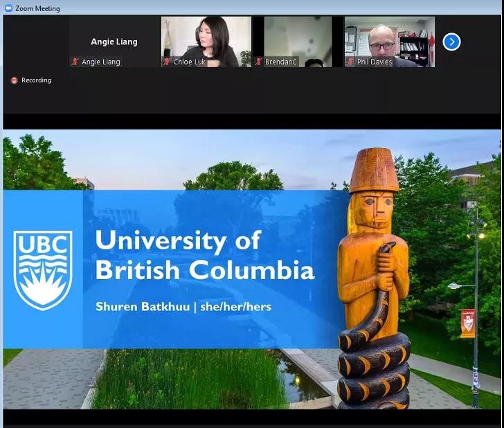Click the 'Recording' status text

[36, 80]
